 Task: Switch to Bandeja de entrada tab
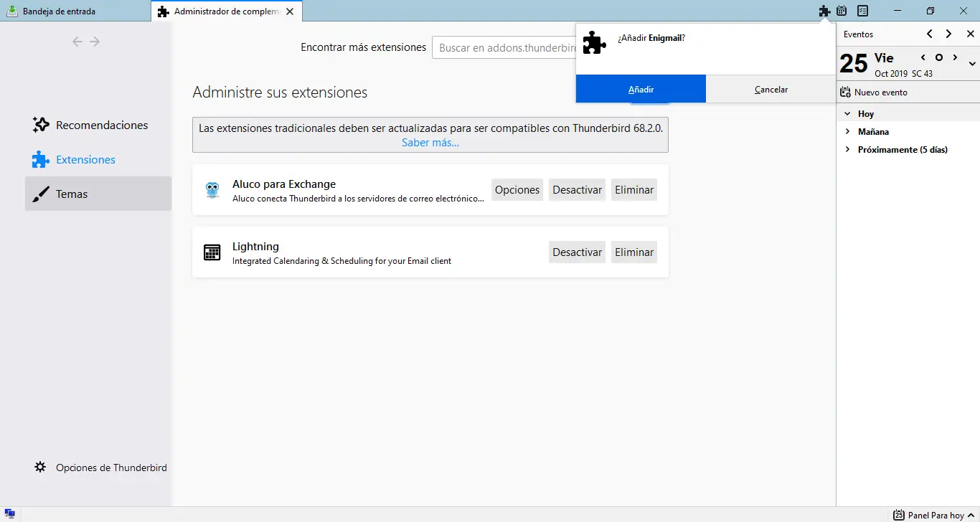coord(75,11)
